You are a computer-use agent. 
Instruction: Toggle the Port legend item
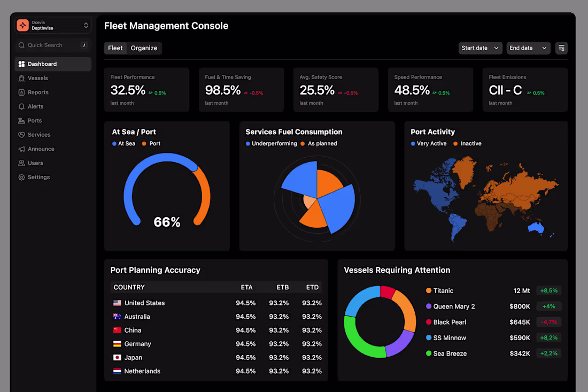[151, 144]
